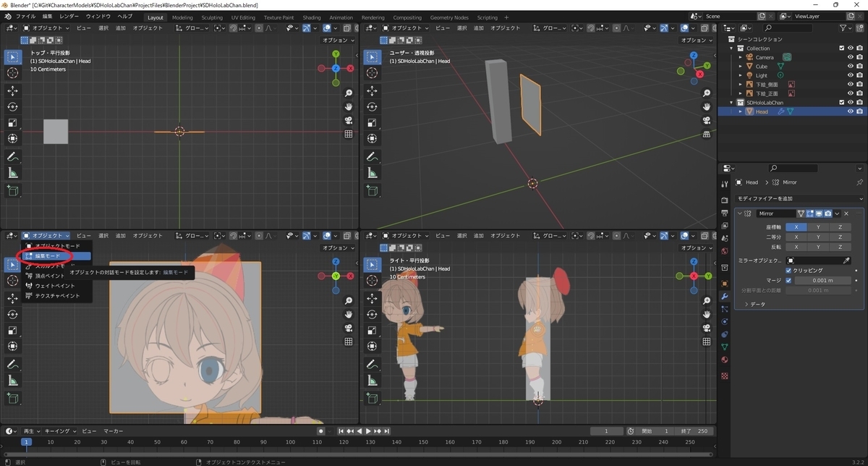Image resolution: width=868 pixels, height=466 pixels.
Task: Remove the Mirror modifier
Action: 846,213
